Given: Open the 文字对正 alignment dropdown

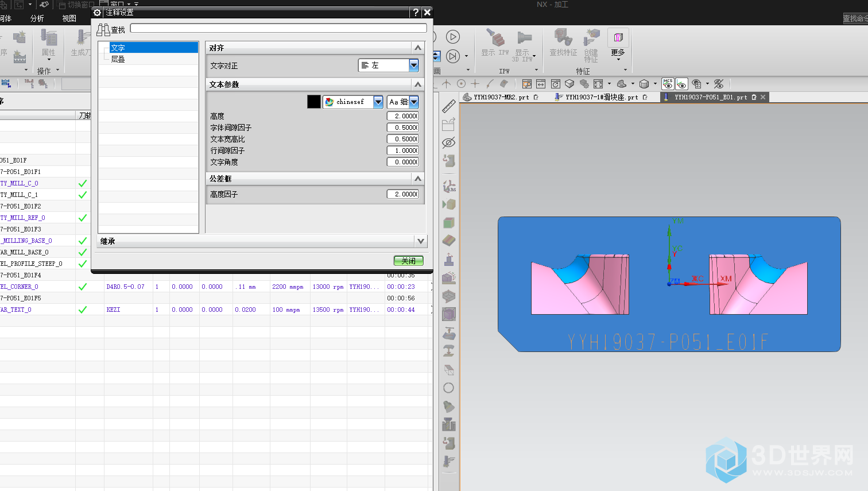Looking at the screenshot, I should [x=413, y=65].
